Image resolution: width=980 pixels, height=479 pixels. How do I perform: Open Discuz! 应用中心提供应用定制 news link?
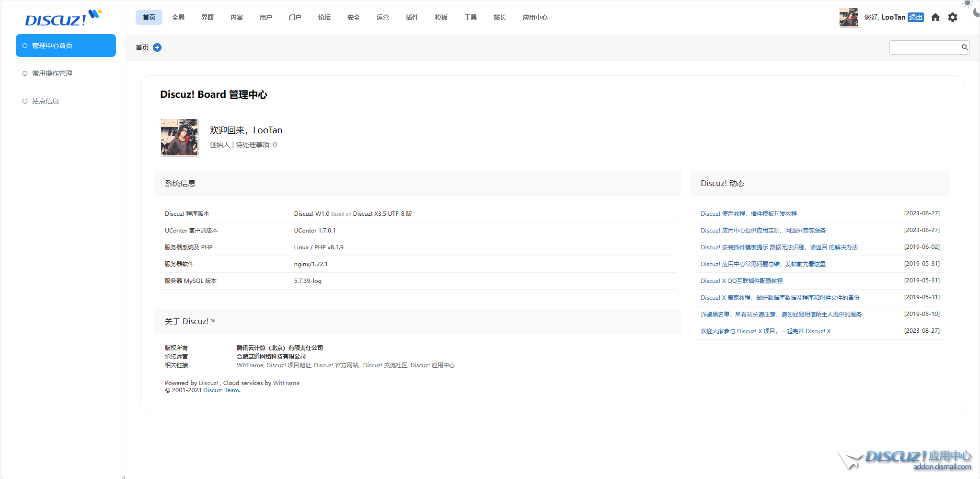[x=763, y=231]
